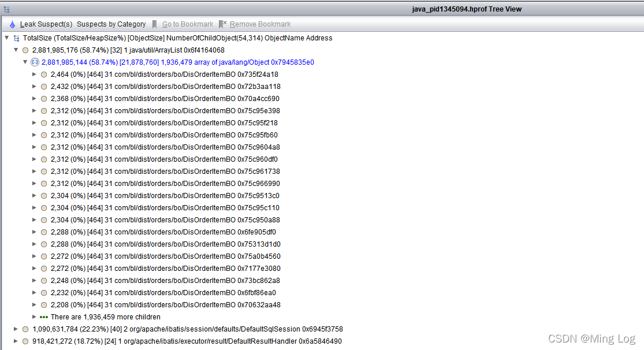The width and height of the screenshot is (644, 350).
Task: Click object icon of DisOrderItemBO 0x75313d1d0
Action: pyautogui.click(x=44, y=244)
